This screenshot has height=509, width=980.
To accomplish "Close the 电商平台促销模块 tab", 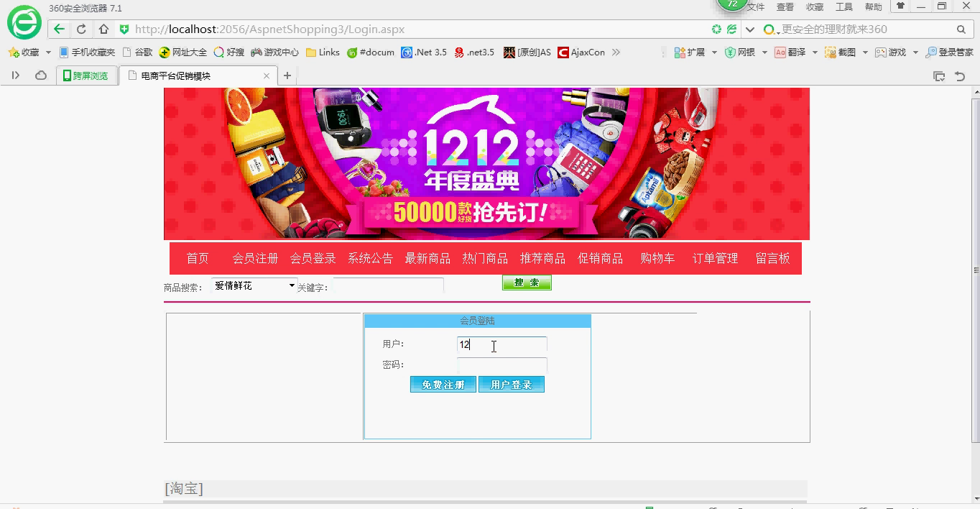I will 267,75.
